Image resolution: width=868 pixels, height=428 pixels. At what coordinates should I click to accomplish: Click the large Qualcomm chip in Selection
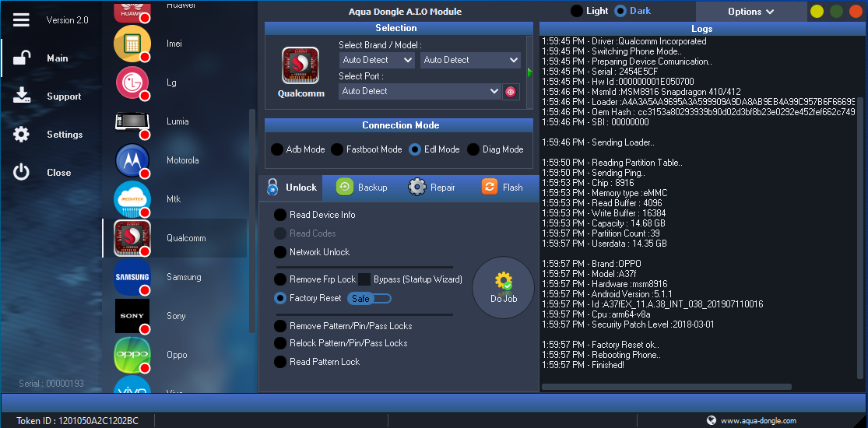300,65
